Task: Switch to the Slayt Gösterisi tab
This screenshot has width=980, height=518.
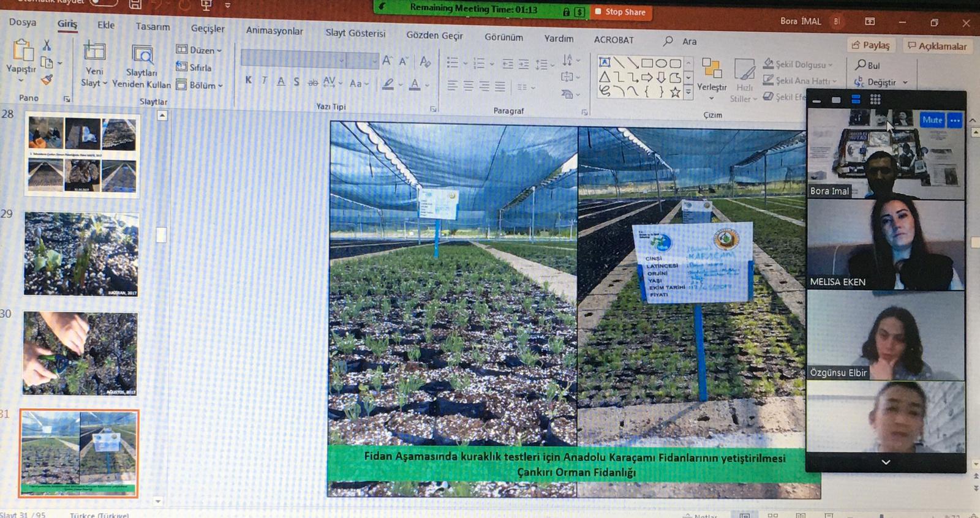Action: pos(355,32)
